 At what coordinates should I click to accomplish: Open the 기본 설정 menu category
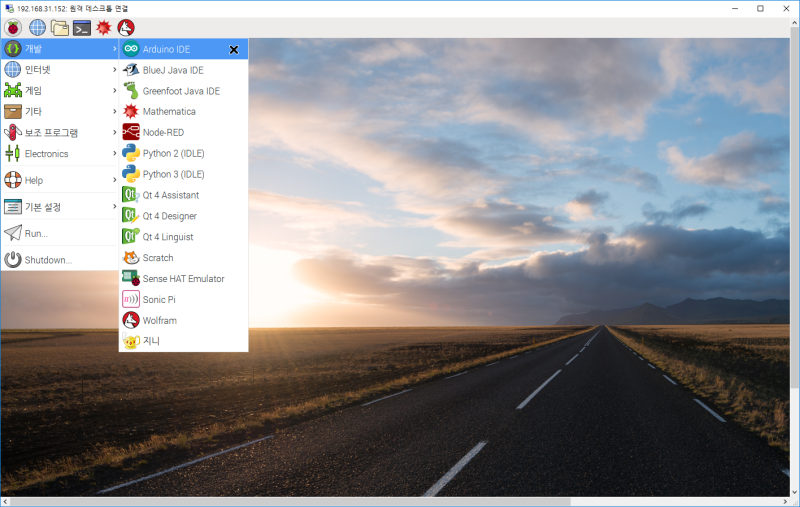coord(60,207)
